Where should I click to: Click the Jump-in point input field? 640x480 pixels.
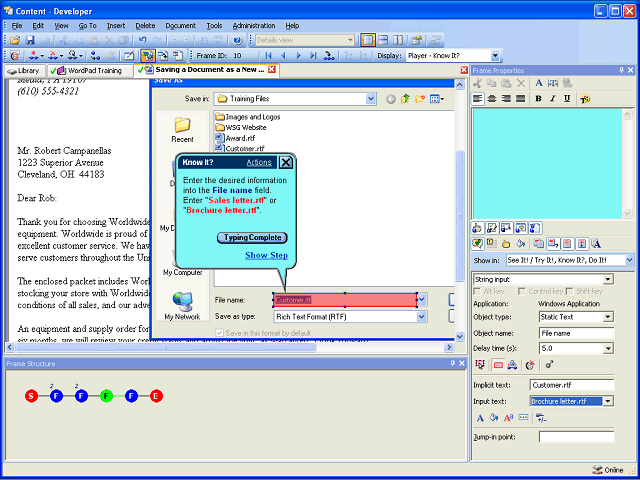tap(576, 437)
